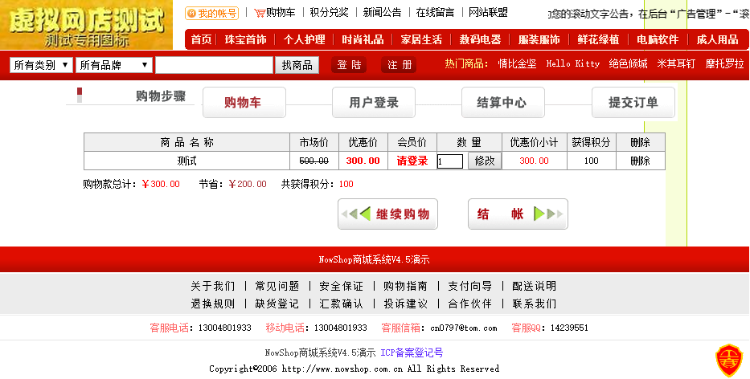Viewport: 750px width, 379px height.
Task: Open 安全保证 footer link
Action: [341, 286]
